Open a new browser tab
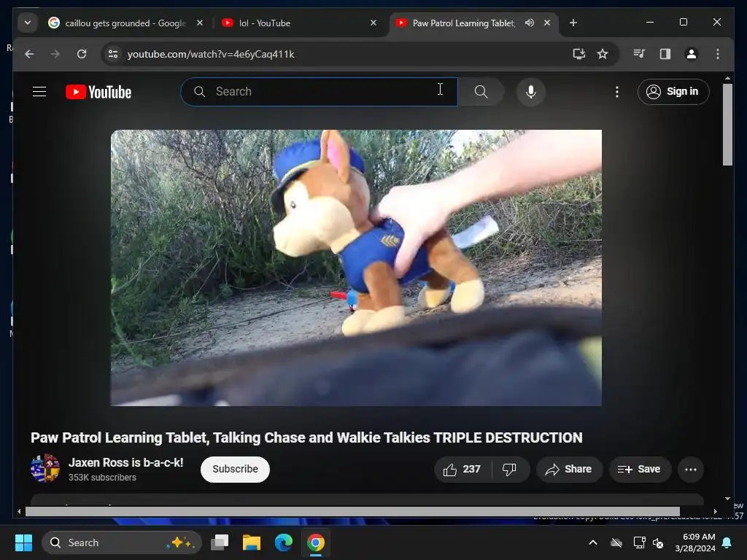The height and width of the screenshot is (560, 747). pos(573,23)
